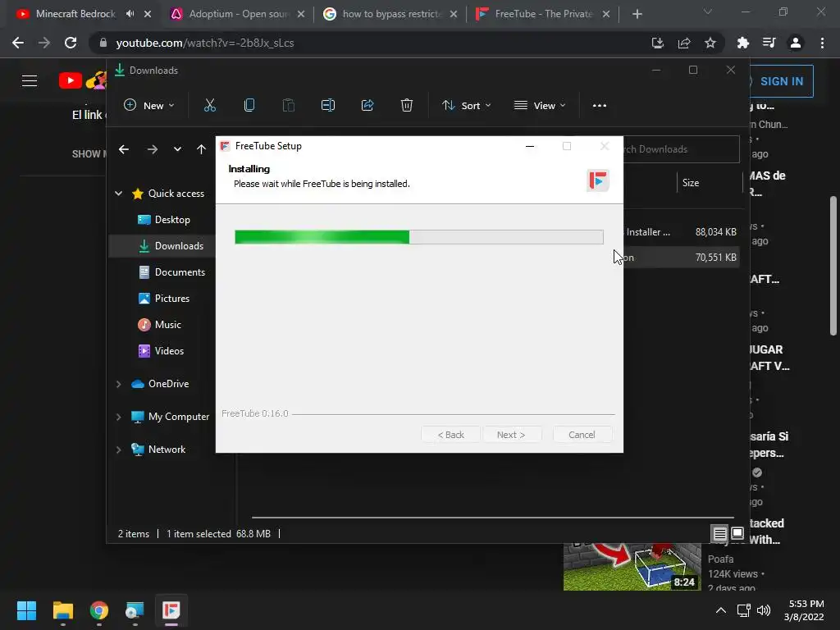This screenshot has width=840, height=630.
Task: Open the View dropdown in Downloads
Action: [540, 106]
